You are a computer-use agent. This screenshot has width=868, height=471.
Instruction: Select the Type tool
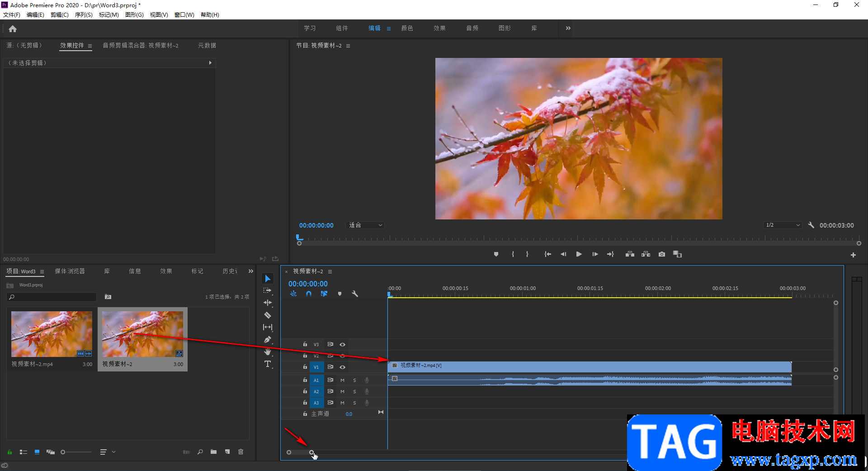(268, 364)
